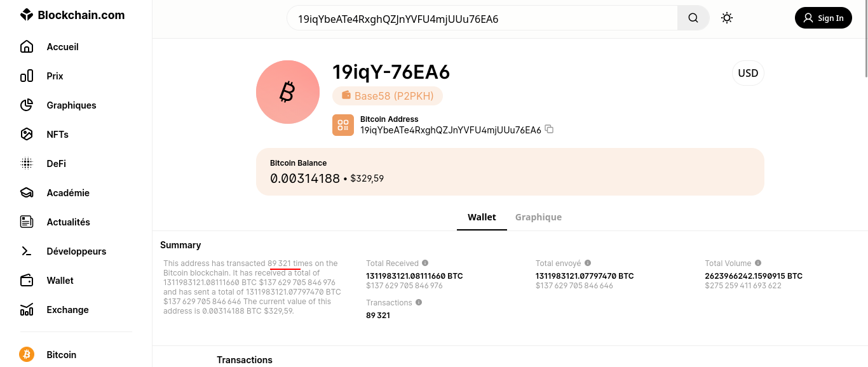This screenshot has height=367, width=868.
Task: Go to Accueil in the sidebar
Action: (62, 47)
